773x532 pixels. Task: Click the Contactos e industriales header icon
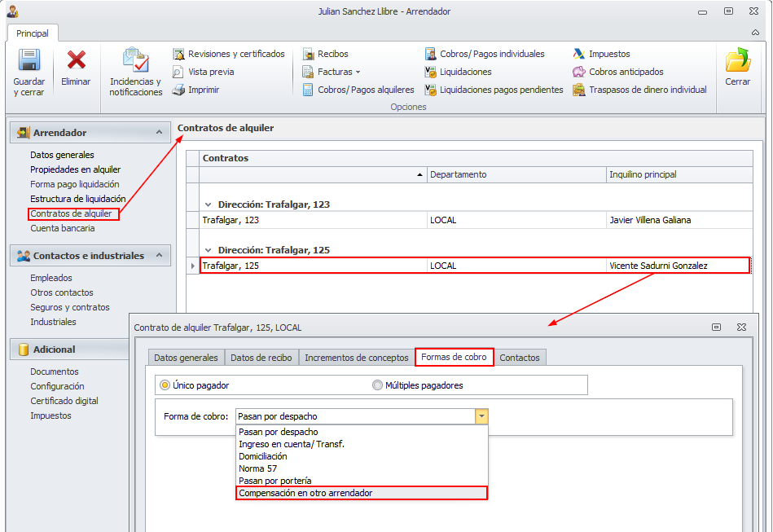[x=23, y=256]
